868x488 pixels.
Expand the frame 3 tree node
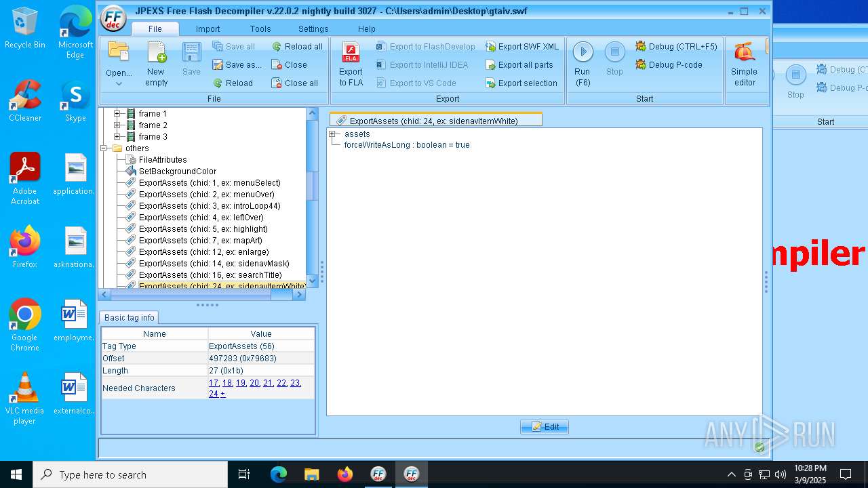click(x=117, y=137)
